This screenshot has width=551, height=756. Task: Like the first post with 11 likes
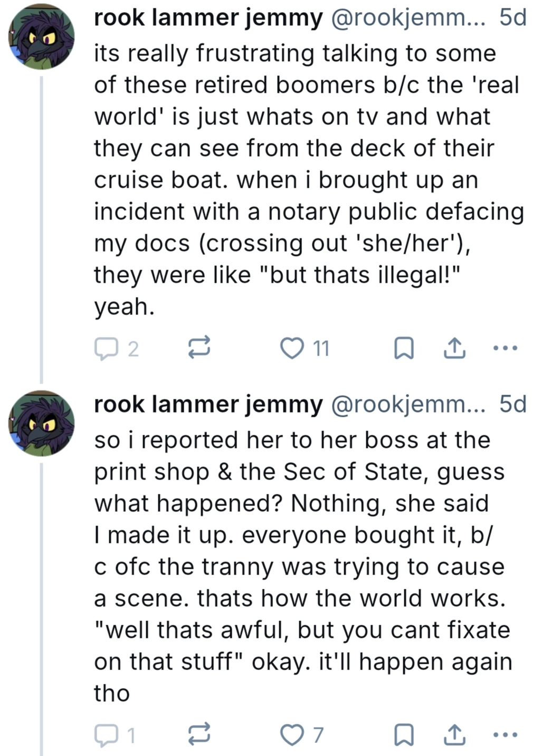click(x=291, y=348)
